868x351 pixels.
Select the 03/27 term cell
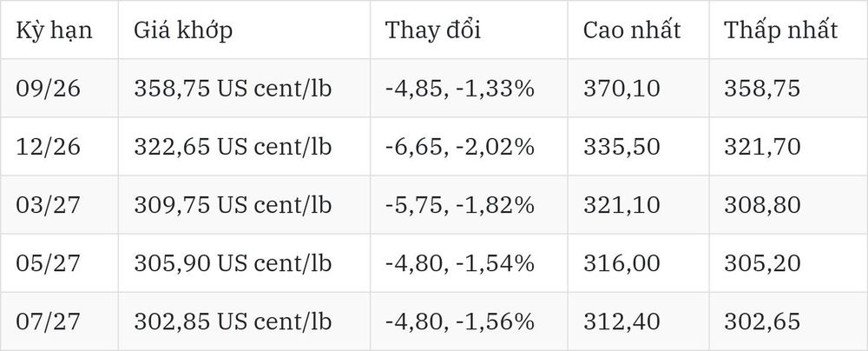click(x=48, y=205)
